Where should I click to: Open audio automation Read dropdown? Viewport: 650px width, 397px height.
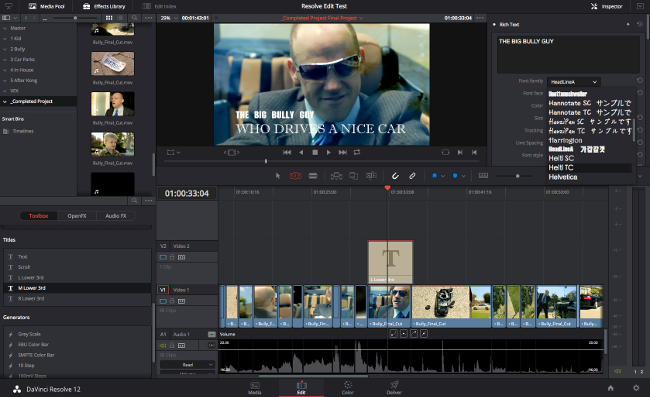point(187,365)
